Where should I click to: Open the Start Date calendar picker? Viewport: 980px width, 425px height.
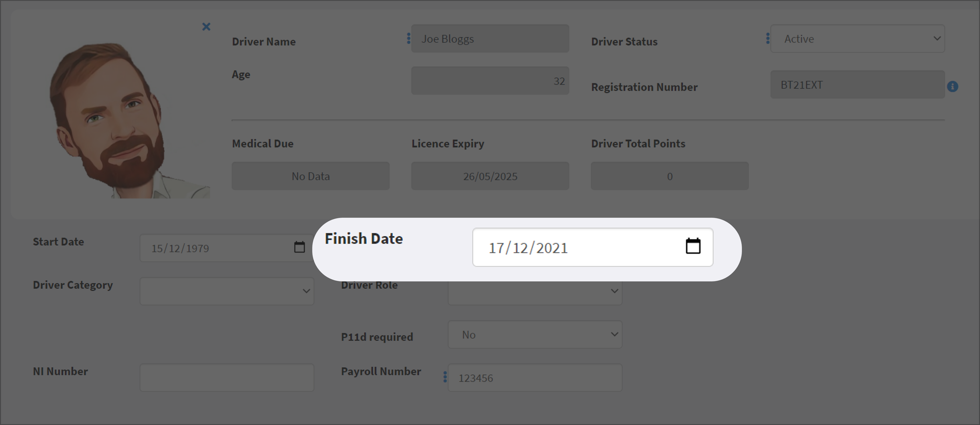click(299, 247)
